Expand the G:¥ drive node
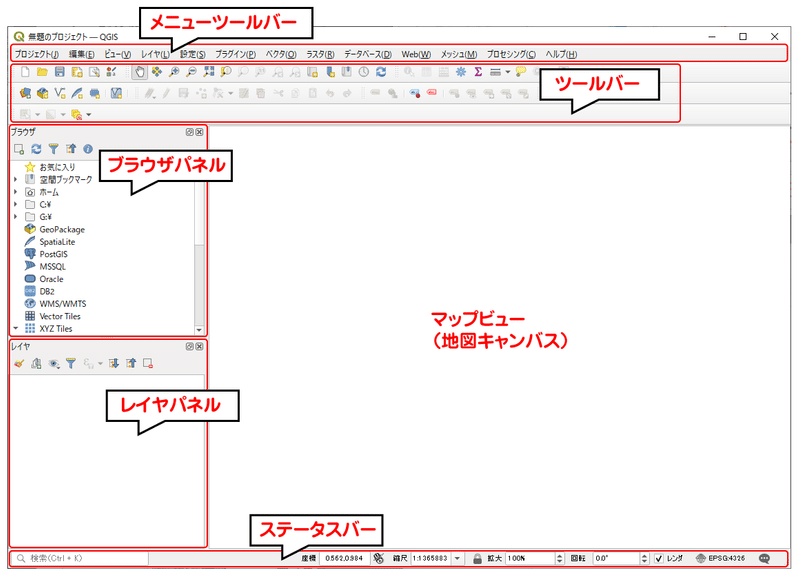800x575 pixels. point(16,217)
